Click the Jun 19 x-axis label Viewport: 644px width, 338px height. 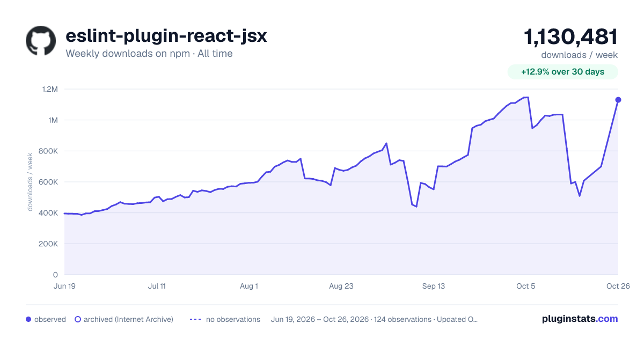[64, 286]
